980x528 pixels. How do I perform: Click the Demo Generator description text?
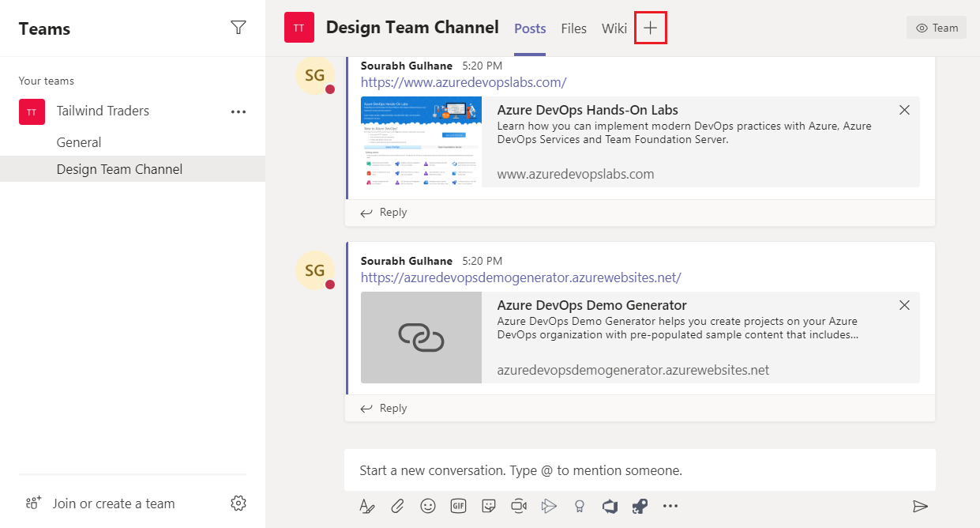(x=678, y=328)
